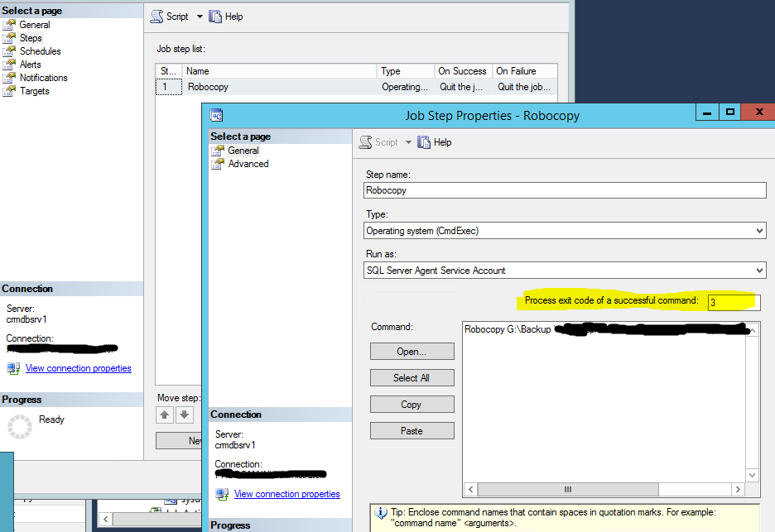The height and width of the screenshot is (532, 775).
Task: Open the Steps page in the job window
Action: (31, 38)
